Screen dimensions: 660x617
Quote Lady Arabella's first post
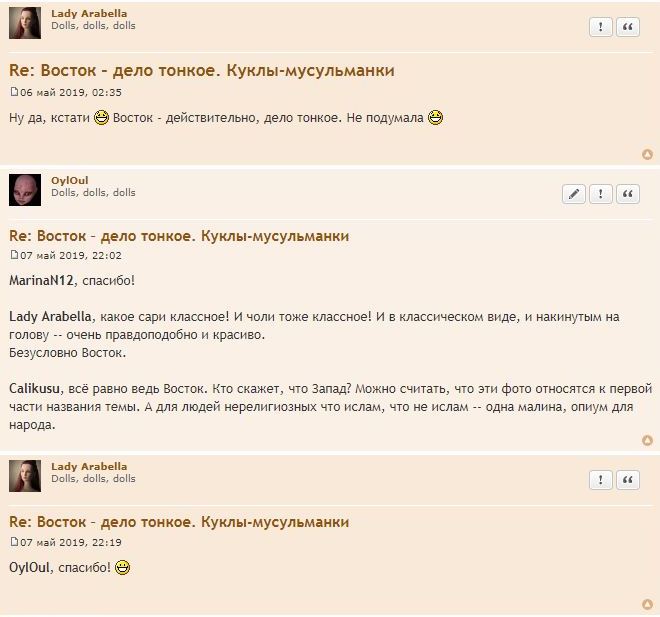[x=628, y=27]
